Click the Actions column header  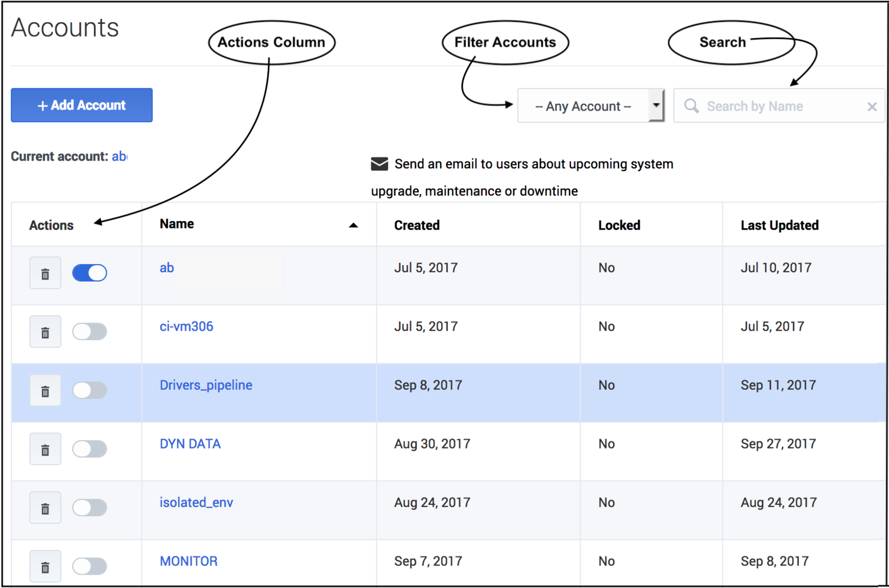click(51, 225)
